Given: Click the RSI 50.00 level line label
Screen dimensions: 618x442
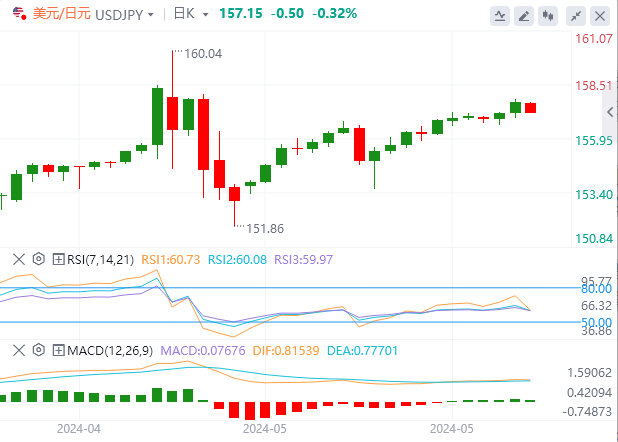Looking at the screenshot, I should pyautogui.click(x=596, y=323).
